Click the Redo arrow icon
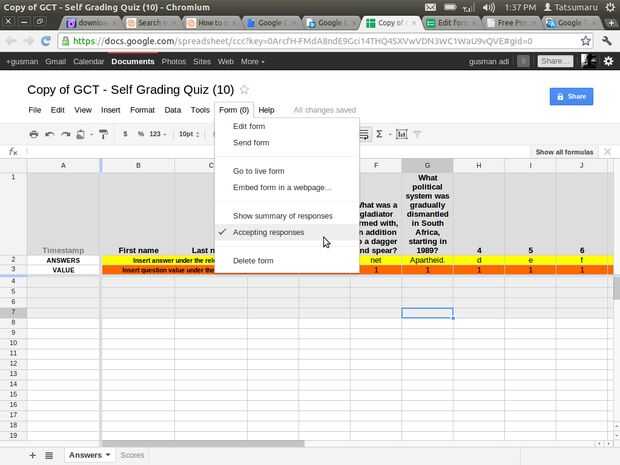 tap(66, 134)
